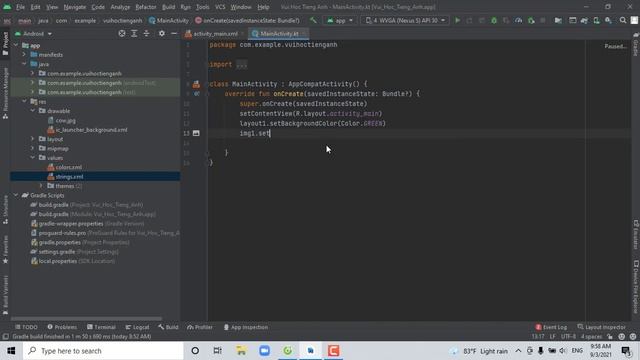Open the Build tool window
This screenshot has width=640, height=360.
pos(168,327)
